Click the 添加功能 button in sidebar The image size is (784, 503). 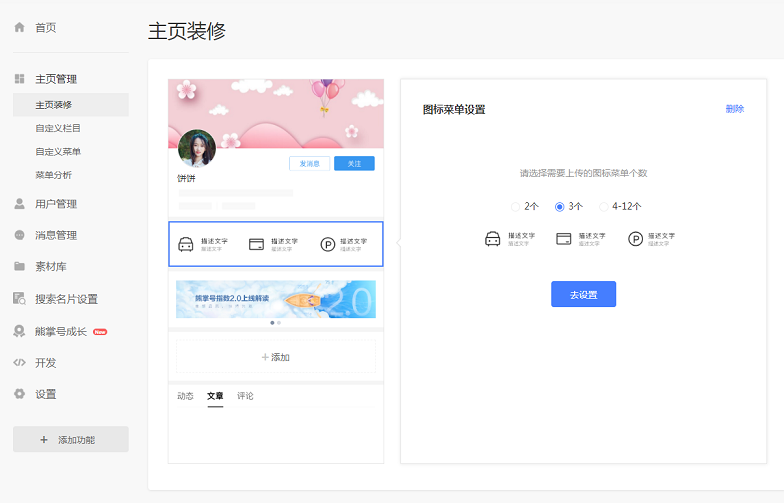[70, 439]
